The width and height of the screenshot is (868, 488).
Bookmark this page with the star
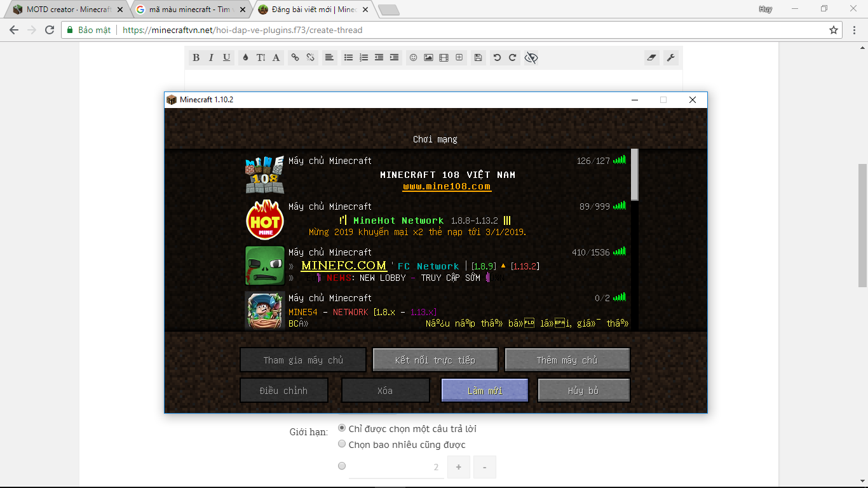pos(834,30)
